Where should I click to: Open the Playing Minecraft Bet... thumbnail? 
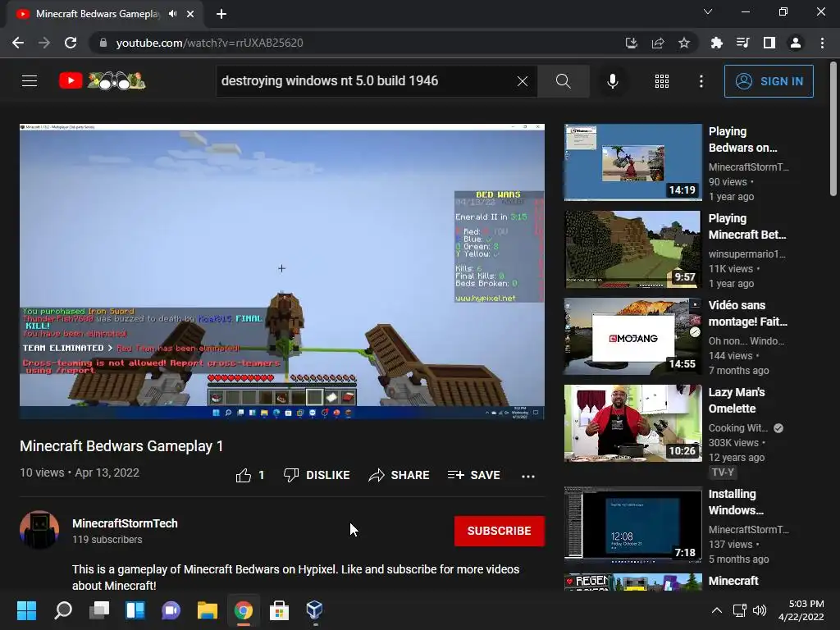(632, 249)
